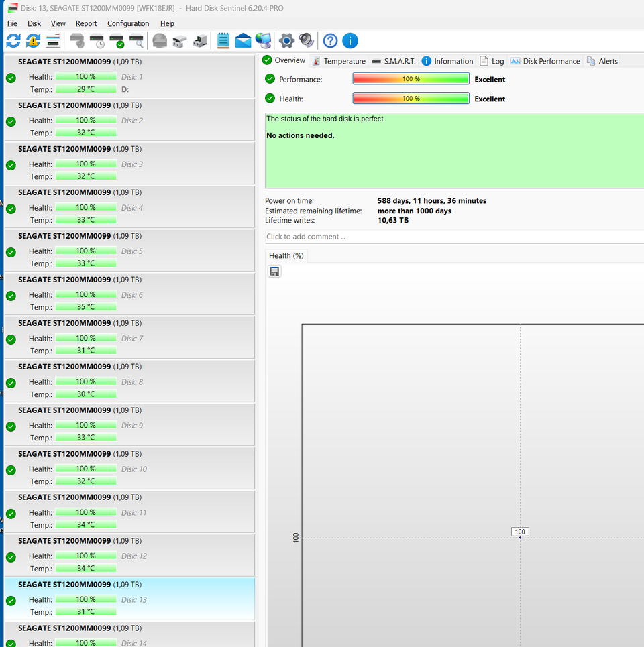This screenshot has width=644, height=647.
Task: Switch to the S.M.A.R.T. tab
Action: pos(393,61)
